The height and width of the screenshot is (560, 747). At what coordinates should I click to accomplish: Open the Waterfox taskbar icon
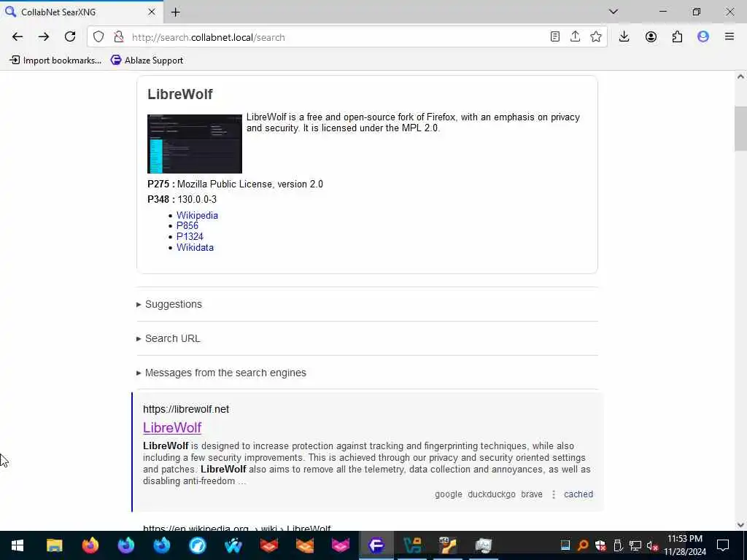pyautogui.click(x=233, y=545)
